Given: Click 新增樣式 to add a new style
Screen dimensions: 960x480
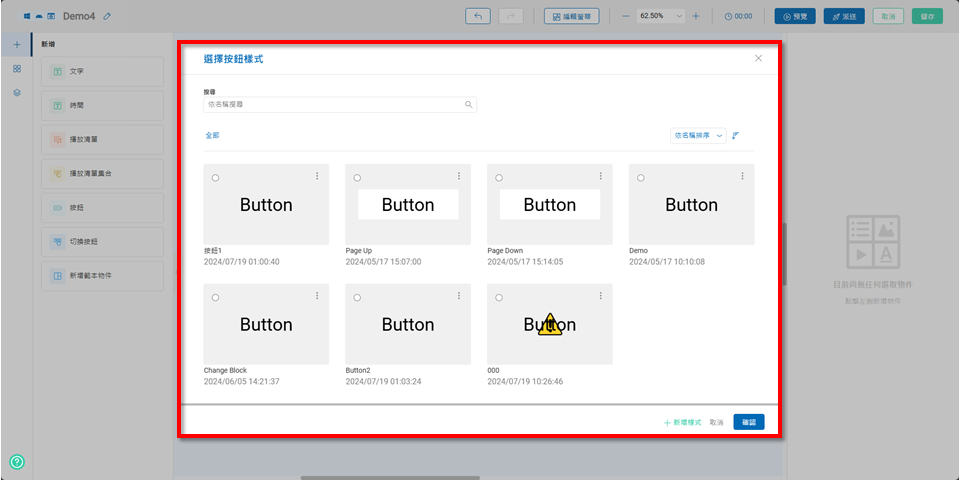Looking at the screenshot, I should click(682, 422).
